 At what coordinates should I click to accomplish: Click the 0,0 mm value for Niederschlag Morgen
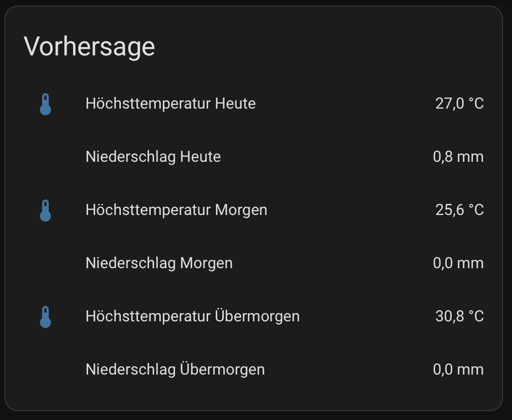pyautogui.click(x=458, y=263)
